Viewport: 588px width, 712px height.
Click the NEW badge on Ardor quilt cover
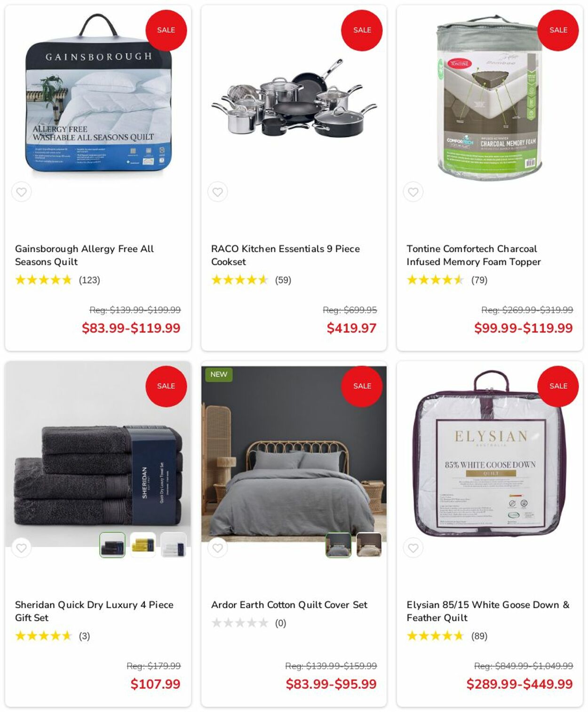point(219,374)
